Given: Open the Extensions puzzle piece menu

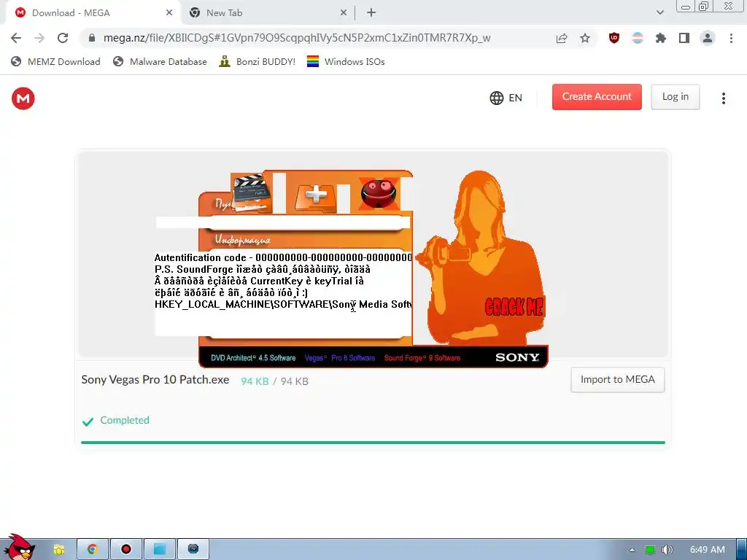Looking at the screenshot, I should click(x=661, y=38).
